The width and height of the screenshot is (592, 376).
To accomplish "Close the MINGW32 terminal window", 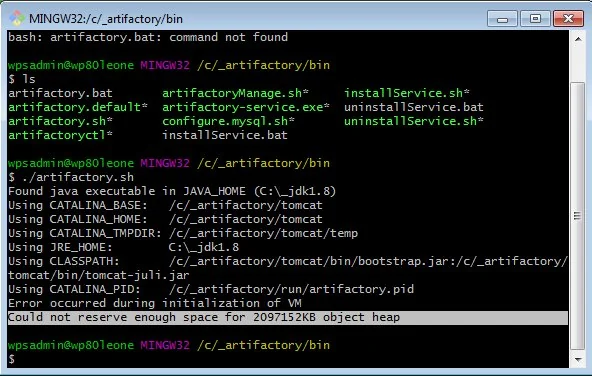I will [x=568, y=19].
